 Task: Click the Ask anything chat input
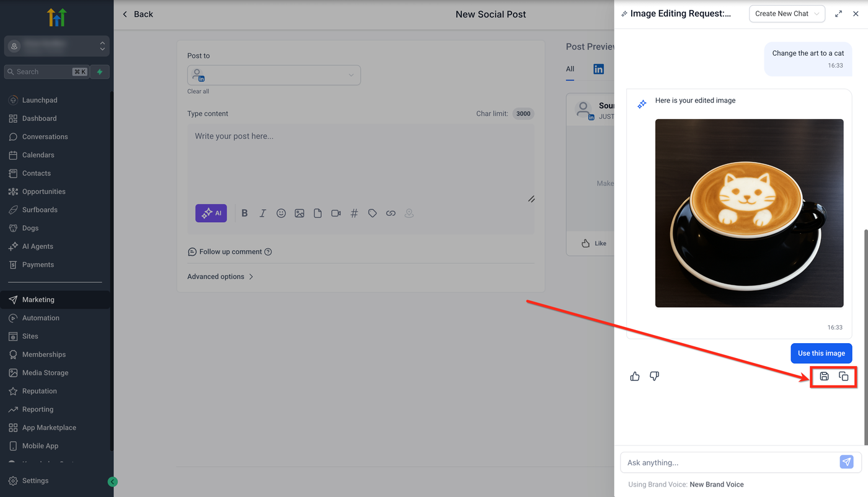[729, 462]
